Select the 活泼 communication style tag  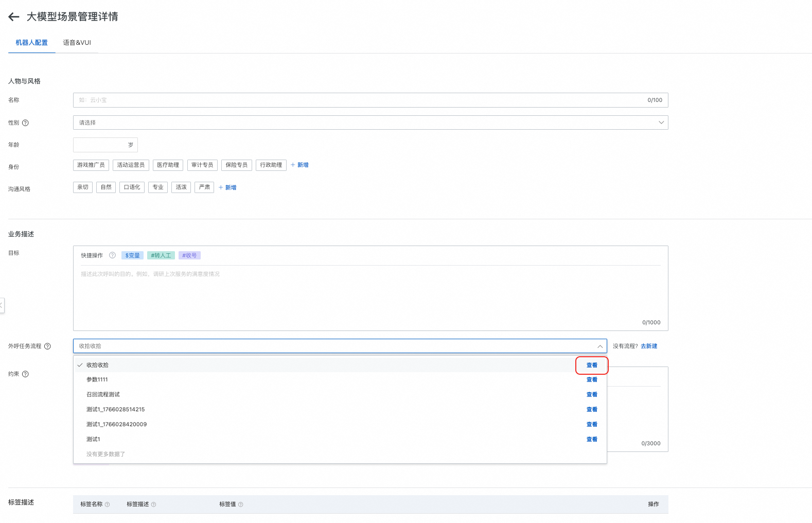181,187
